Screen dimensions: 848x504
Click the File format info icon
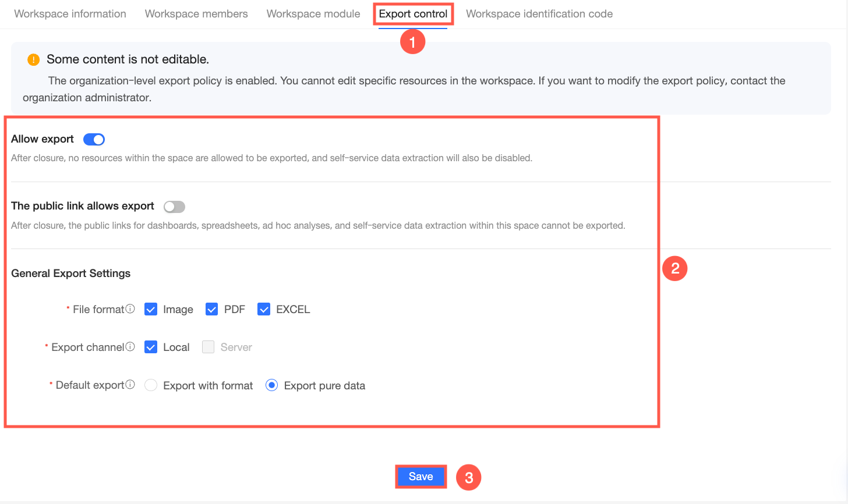(130, 309)
